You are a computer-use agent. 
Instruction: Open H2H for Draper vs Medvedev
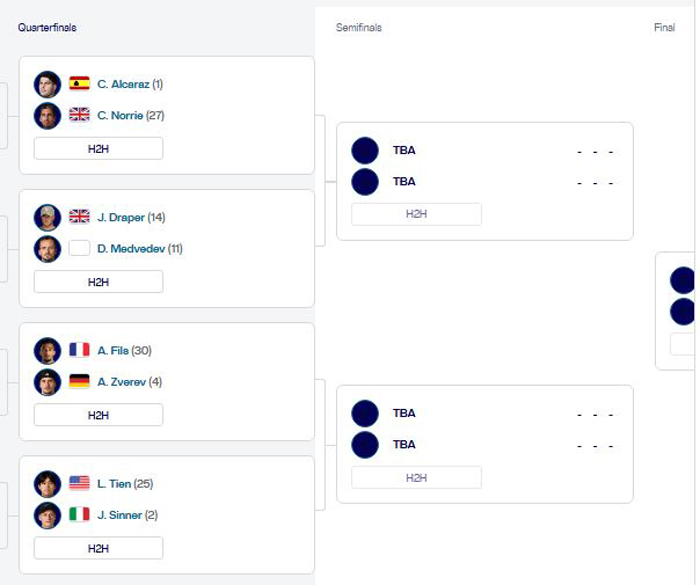coord(98,282)
